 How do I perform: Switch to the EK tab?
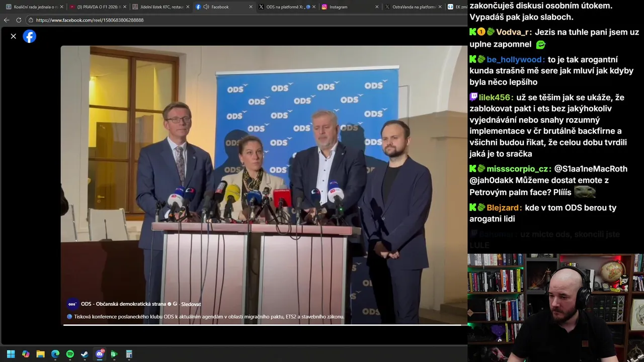tap(457, 7)
